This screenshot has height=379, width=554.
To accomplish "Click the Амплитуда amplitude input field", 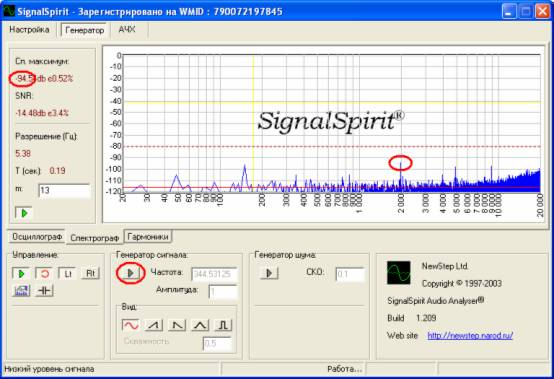I will [223, 292].
